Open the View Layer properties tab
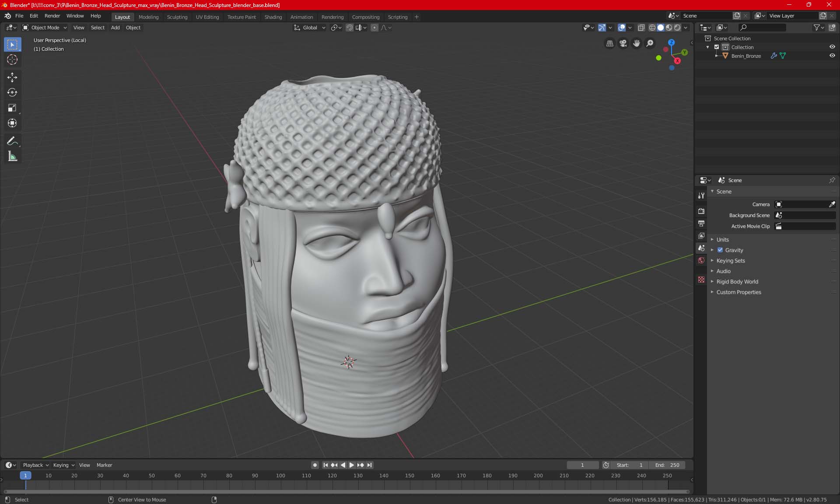This screenshot has height=504, width=840. pos(701,236)
